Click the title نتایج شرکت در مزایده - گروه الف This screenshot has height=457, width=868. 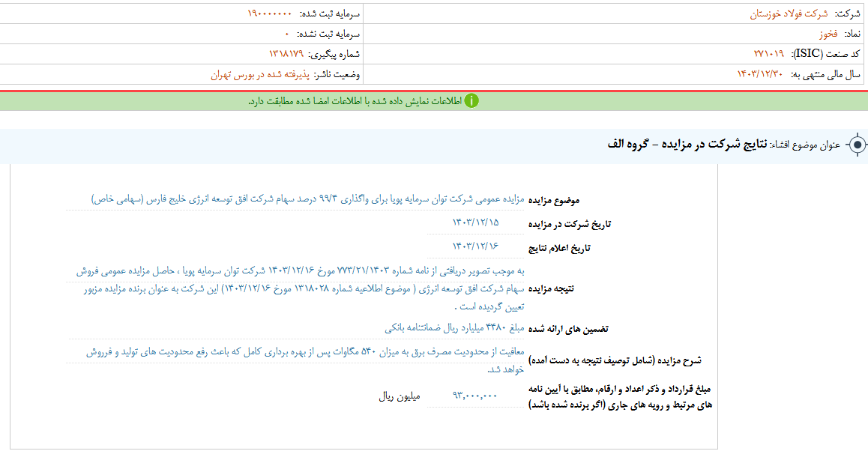click(687, 145)
